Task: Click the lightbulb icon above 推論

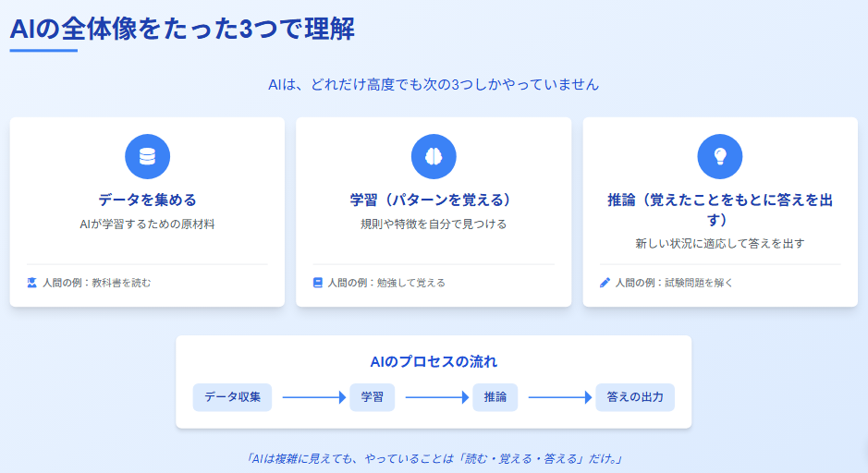Action: [720, 157]
